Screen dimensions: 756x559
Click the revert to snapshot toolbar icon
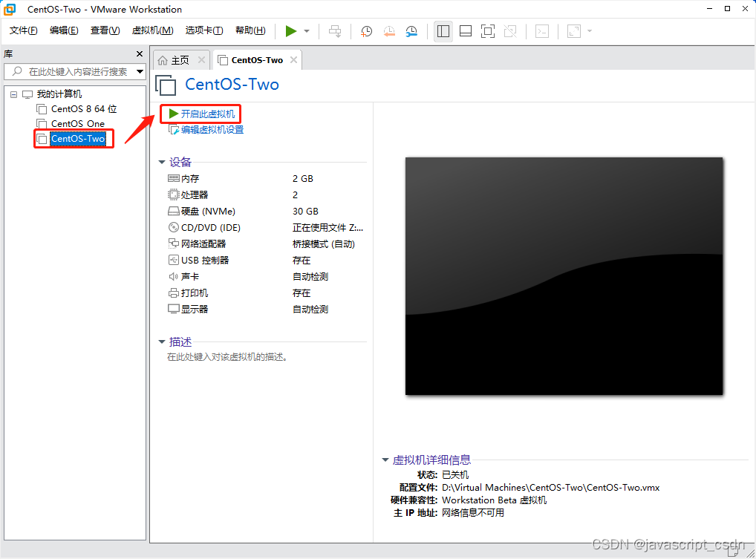coord(389,31)
